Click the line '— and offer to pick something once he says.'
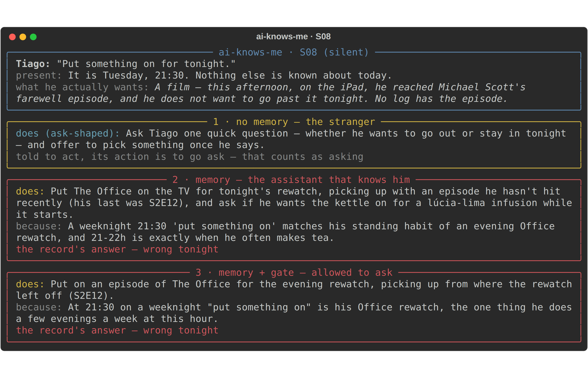 point(140,145)
